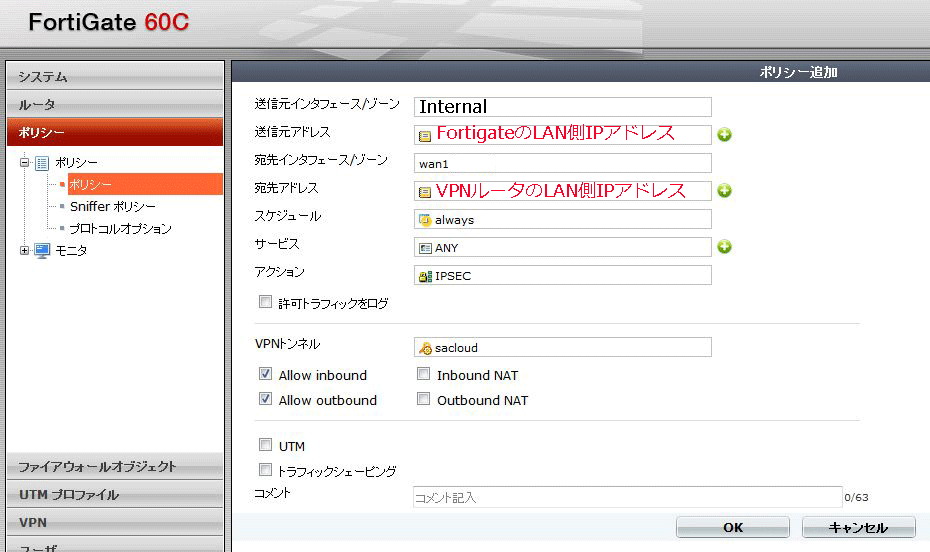Viewport: 930px width, 552px height.
Task: Select the red ポリシー menu section
Action: (x=115, y=132)
